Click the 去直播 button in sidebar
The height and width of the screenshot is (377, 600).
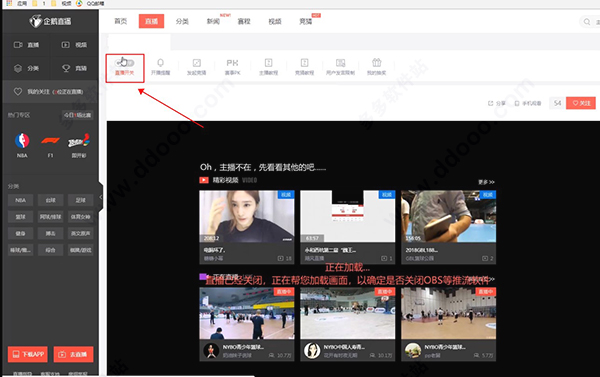[x=73, y=354]
